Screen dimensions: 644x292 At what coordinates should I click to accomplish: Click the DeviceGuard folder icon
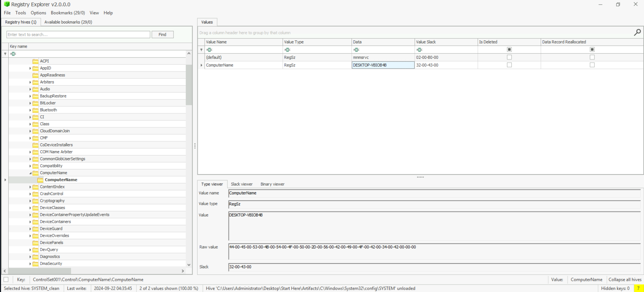pos(36,229)
